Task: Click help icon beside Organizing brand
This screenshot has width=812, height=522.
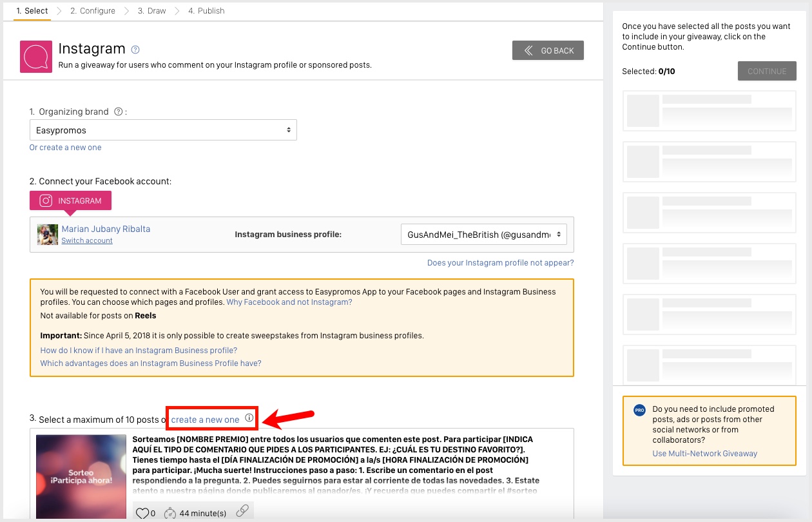Action: [118, 111]
